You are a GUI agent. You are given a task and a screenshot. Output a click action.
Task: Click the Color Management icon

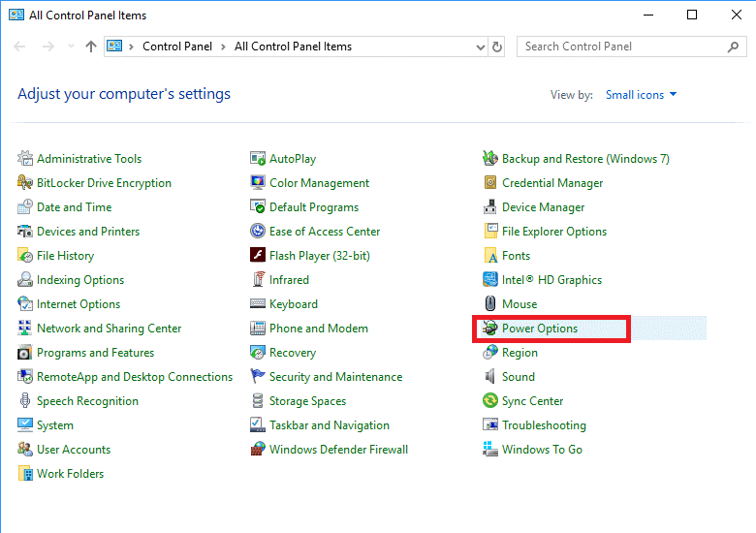[258, 182]
